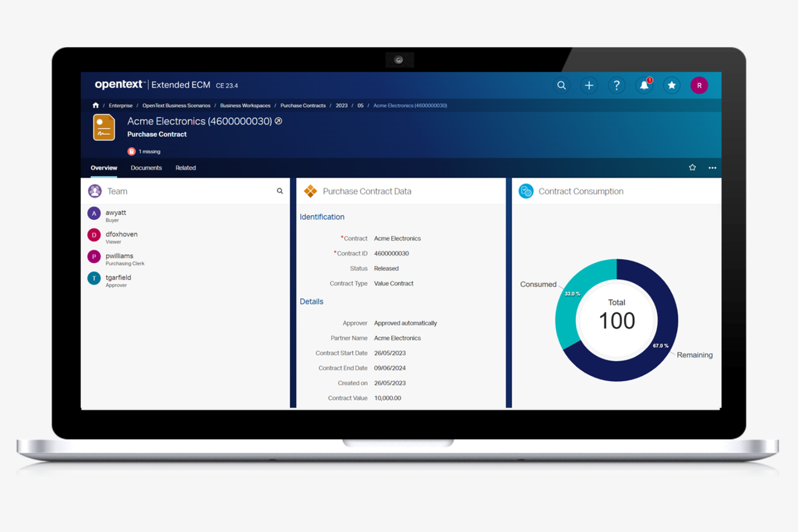798x532 pixels.
Task: Click the Purchase Contract Data panel icon
Action: [311, 191]
